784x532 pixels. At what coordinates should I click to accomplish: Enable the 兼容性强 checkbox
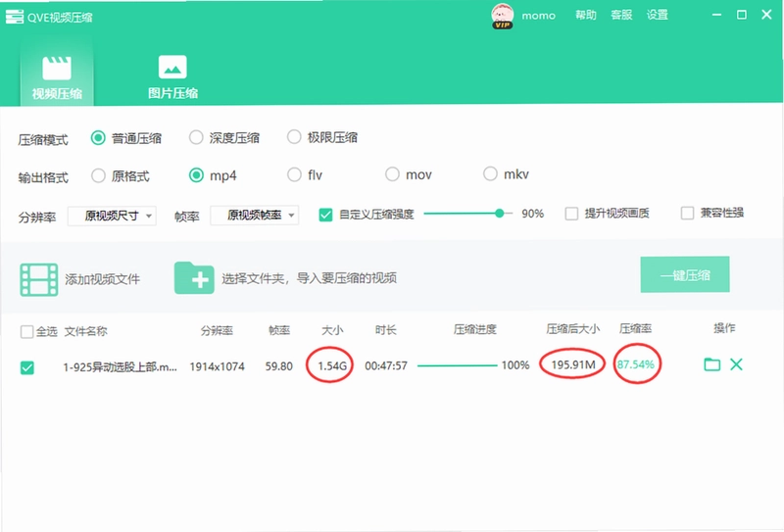coord(688,213)
